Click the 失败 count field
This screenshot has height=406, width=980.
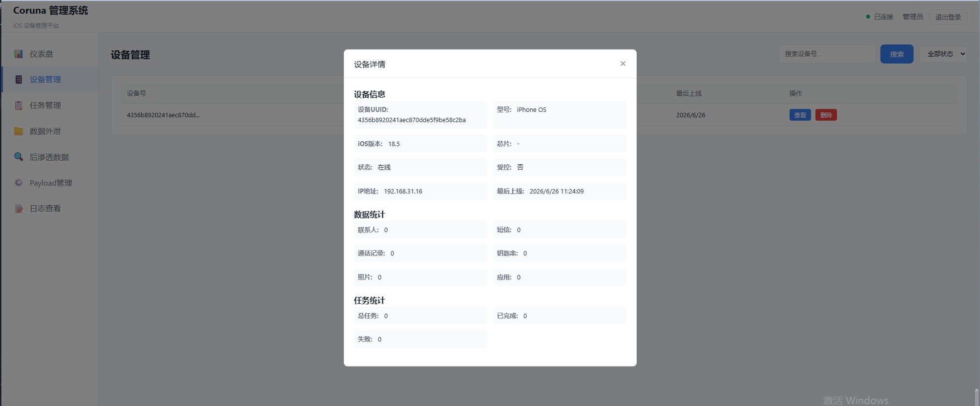420,339
